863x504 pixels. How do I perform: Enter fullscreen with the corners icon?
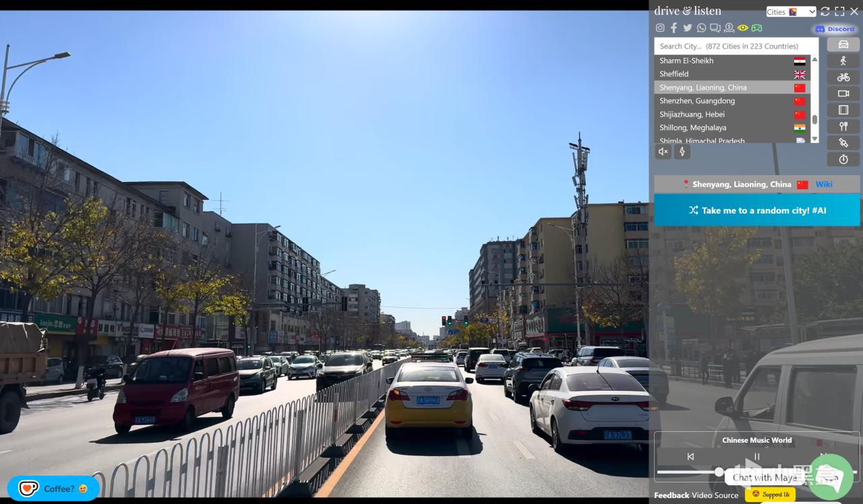click(x=839, y=11)
